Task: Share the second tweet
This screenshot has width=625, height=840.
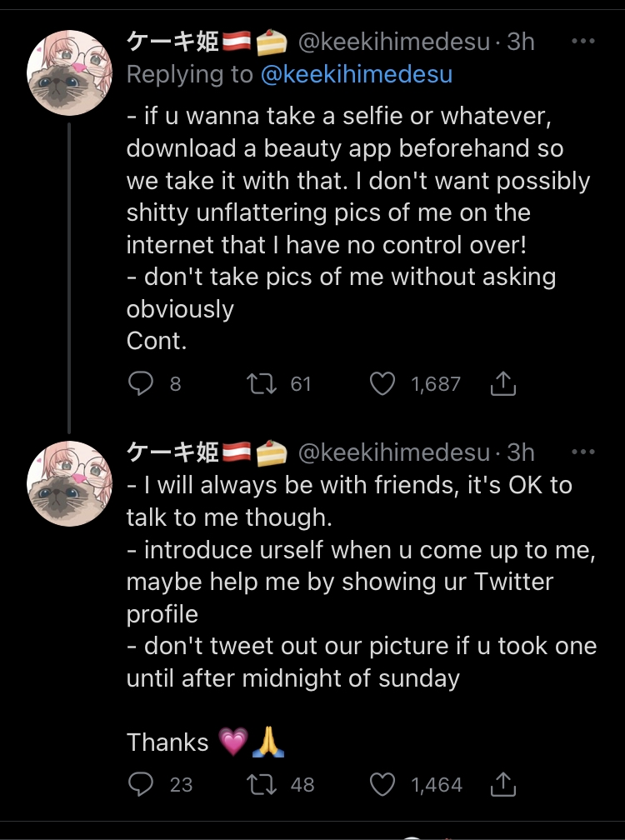Action: [503, 784]
